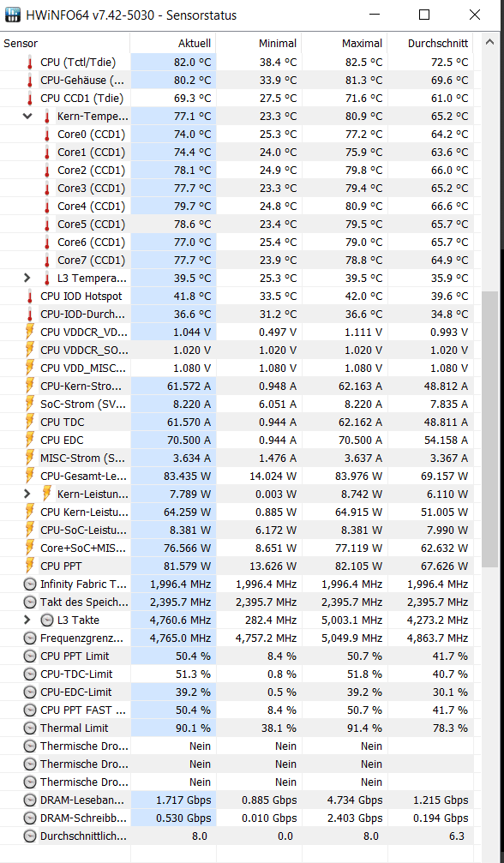Select the CPU-SoC-Leistu... row

tap(237, 530)
